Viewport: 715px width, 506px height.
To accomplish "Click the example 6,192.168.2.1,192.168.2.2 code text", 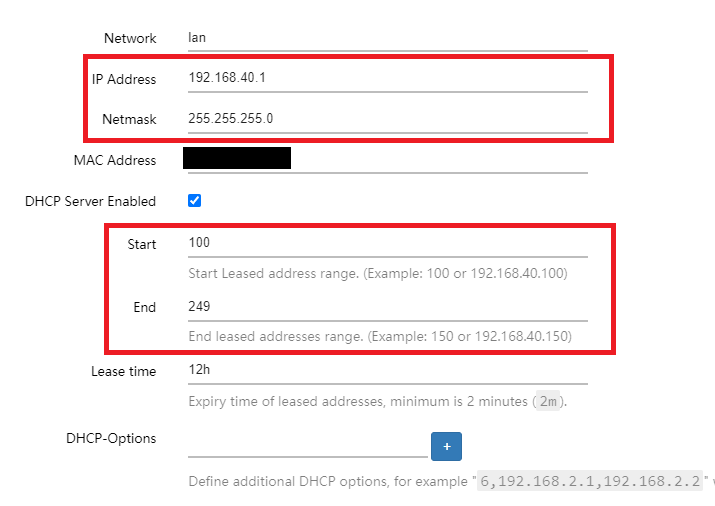I will click(x=590, y=481).
